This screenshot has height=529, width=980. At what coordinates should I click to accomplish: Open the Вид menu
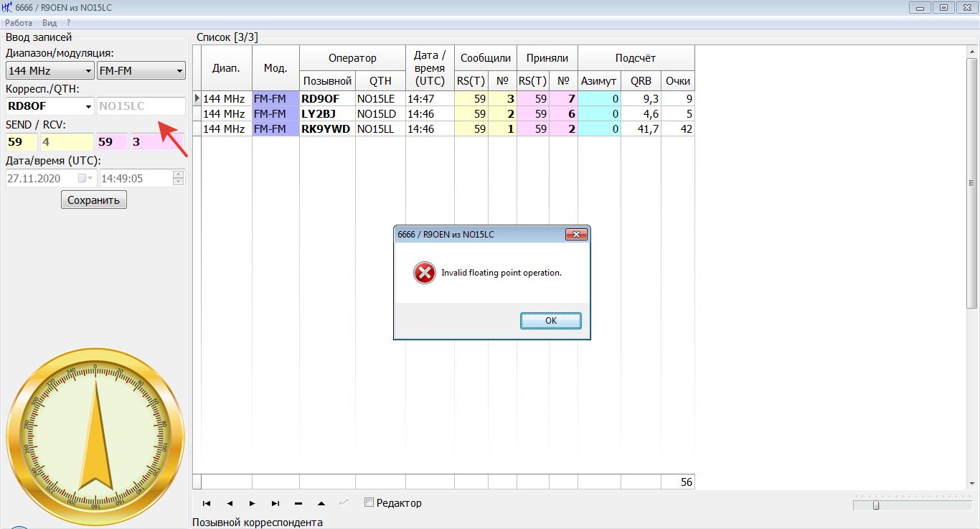[50, 23]
